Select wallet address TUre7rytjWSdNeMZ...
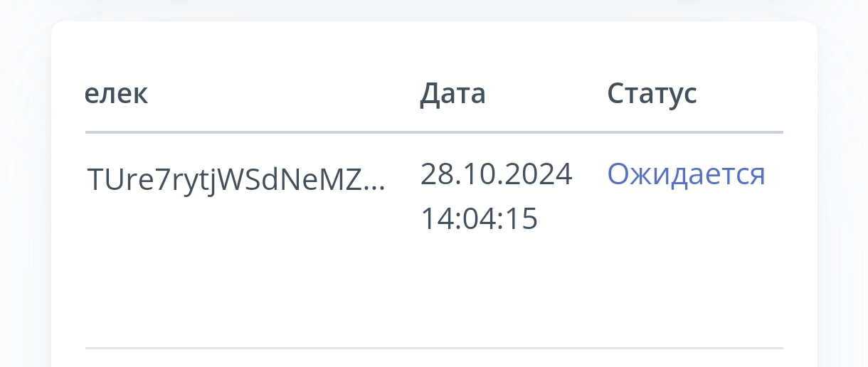Screen dimensions: 868x367 (x=224, y=180)
